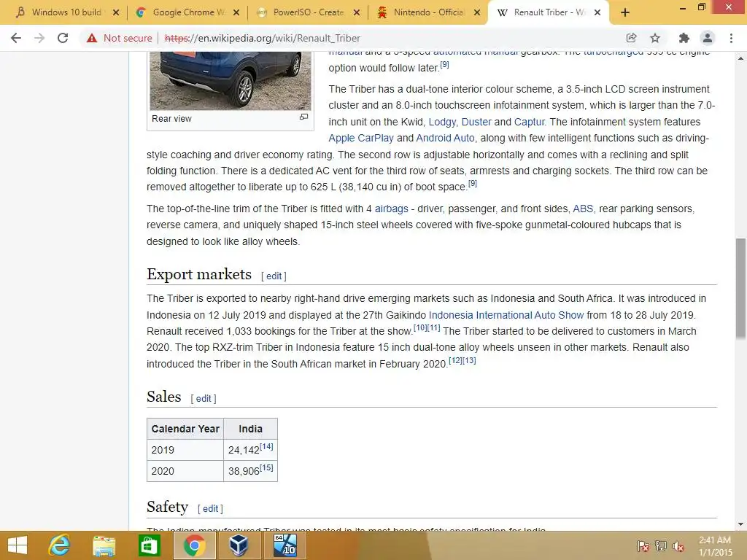Close the Nintendo tab

point(477,13)
